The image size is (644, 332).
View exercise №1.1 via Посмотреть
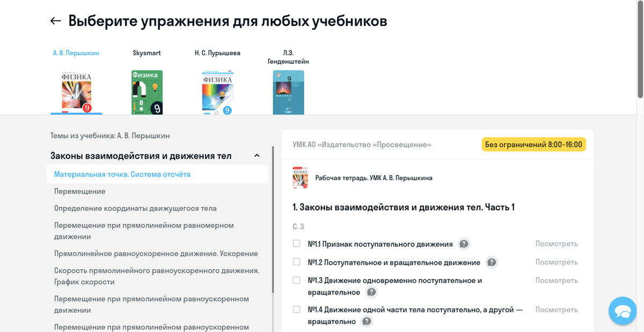coord(557,244)
